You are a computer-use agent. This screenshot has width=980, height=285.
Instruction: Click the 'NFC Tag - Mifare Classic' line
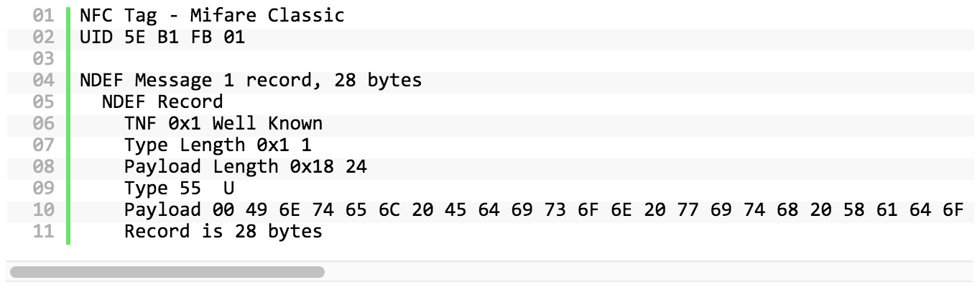pyautogui.click(x=212, y=15)
